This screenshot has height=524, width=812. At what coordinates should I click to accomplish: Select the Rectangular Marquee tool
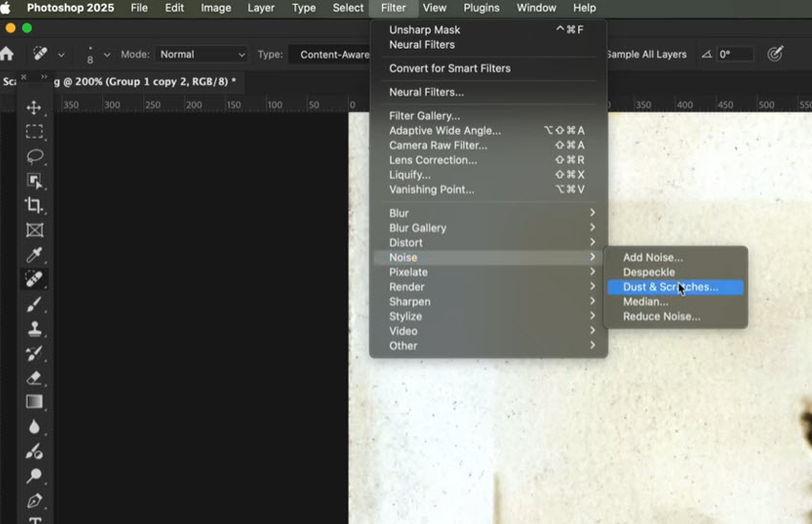[x=34, y=132]
